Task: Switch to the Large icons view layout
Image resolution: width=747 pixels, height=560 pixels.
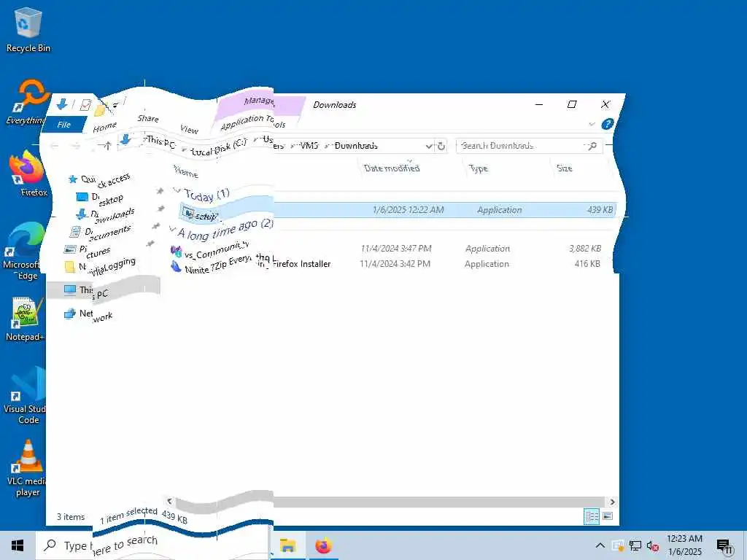Action: click(608, 516)
